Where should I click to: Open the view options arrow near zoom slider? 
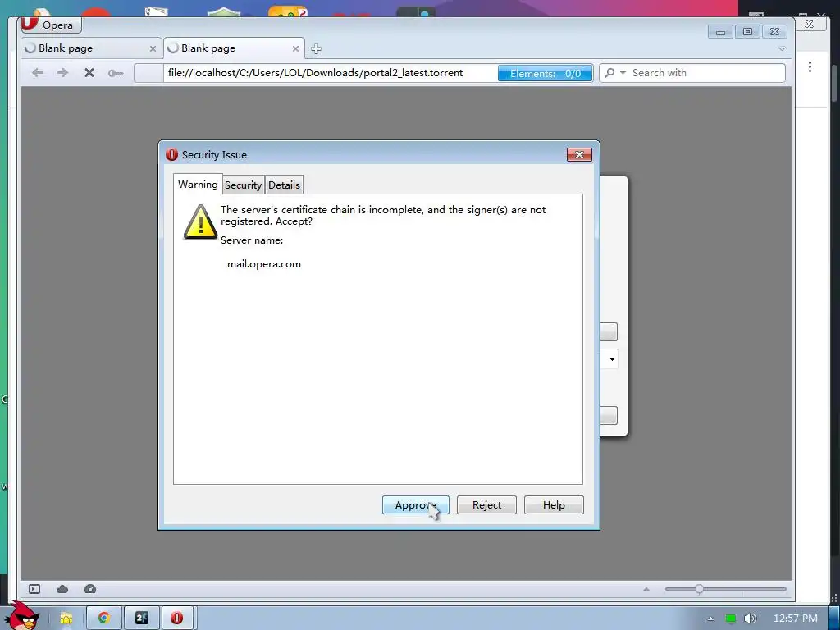coord(646,589)
